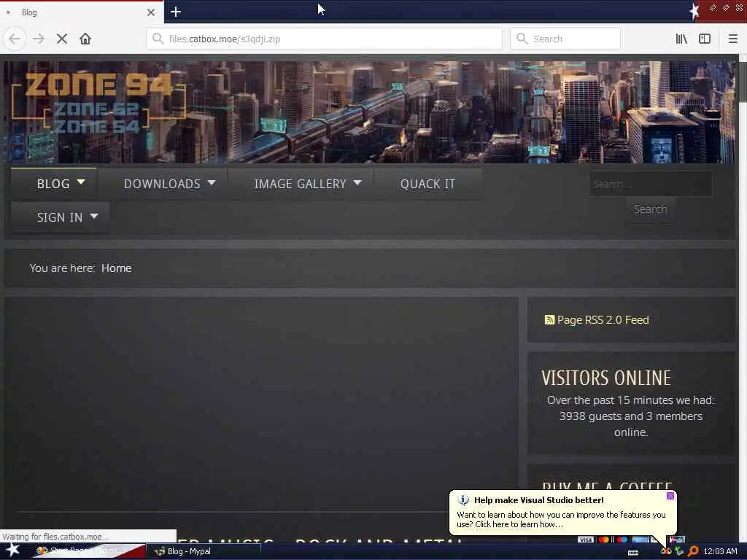The width and height of the screenshot is (747, 560).
Task: Click the VISITORS ONLINE heading
Action: pyautogui.click(x=606, y=378)
